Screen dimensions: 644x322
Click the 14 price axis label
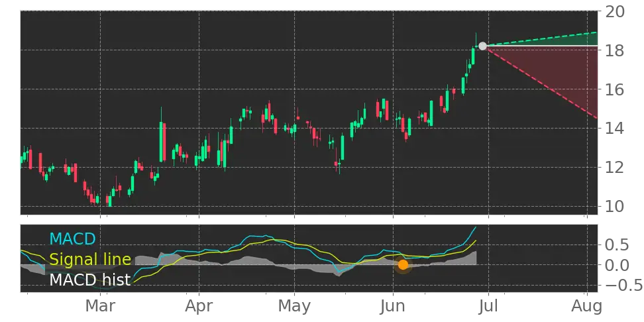coord(615,129)
